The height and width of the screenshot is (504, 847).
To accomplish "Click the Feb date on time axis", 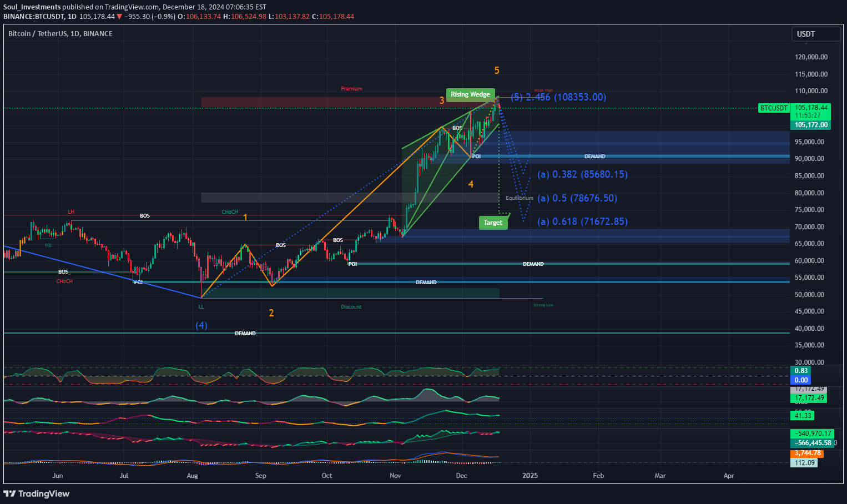I will click(598, 476).
